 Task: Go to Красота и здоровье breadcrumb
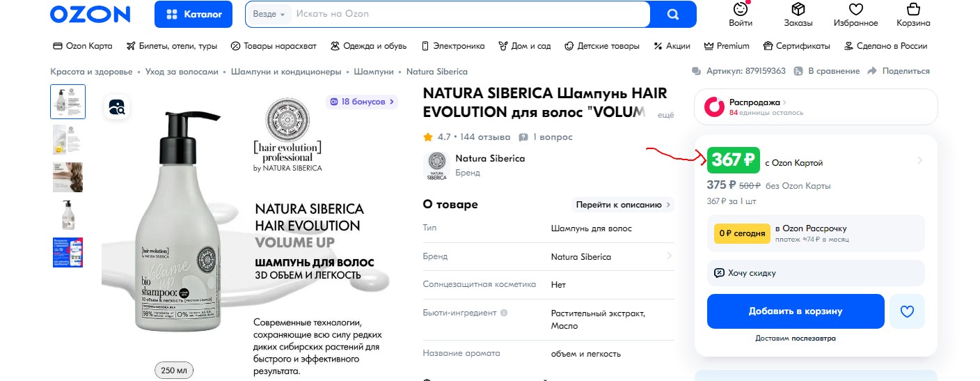click(91, 71)
